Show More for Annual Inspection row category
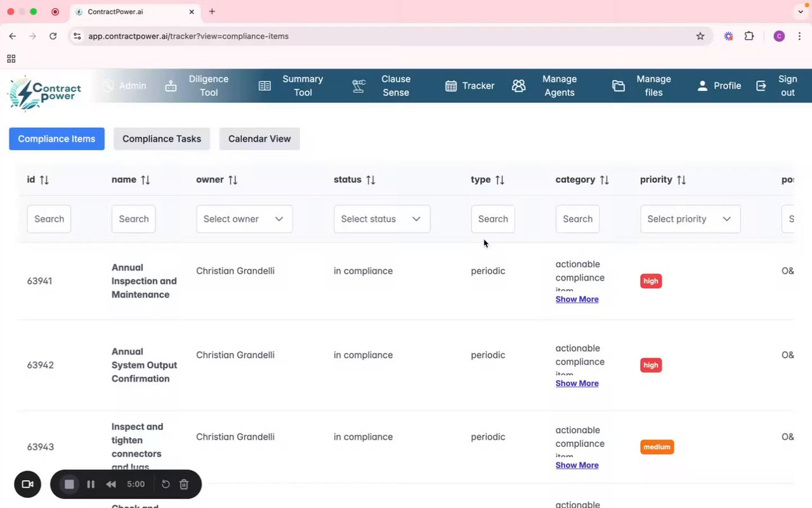This screenshot has width=812, height=508. 577,299
